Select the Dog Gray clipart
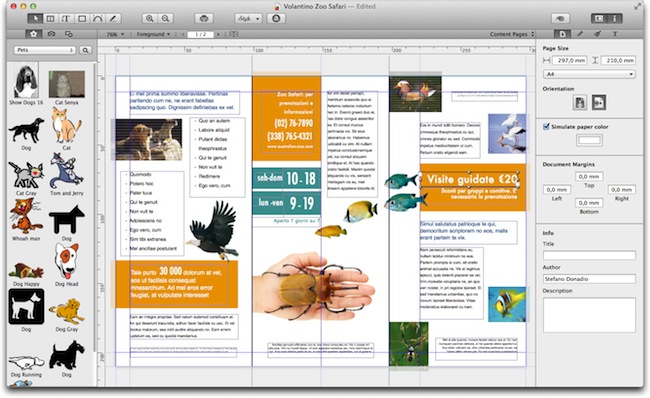 (x=66, y=312)
